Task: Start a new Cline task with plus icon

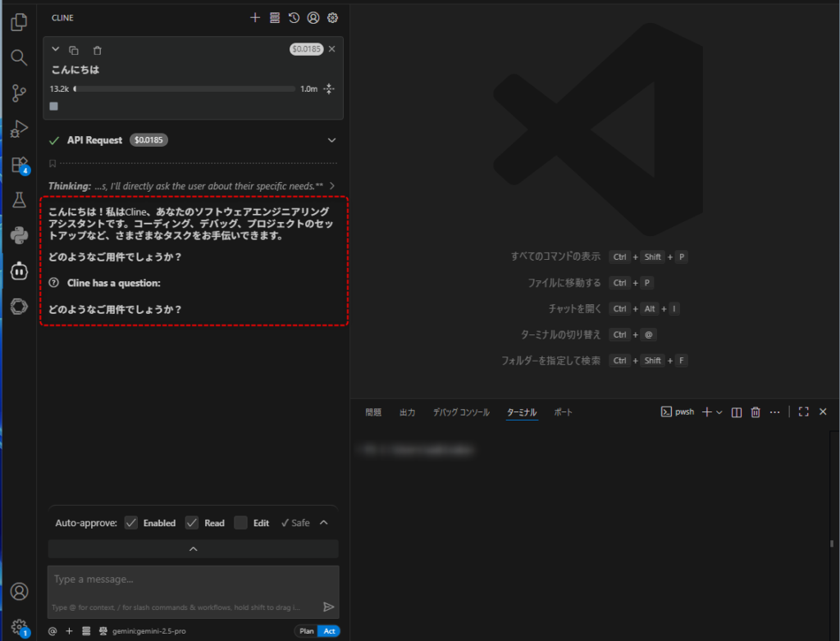Action: pyautogui.click(x=255, y=17)
